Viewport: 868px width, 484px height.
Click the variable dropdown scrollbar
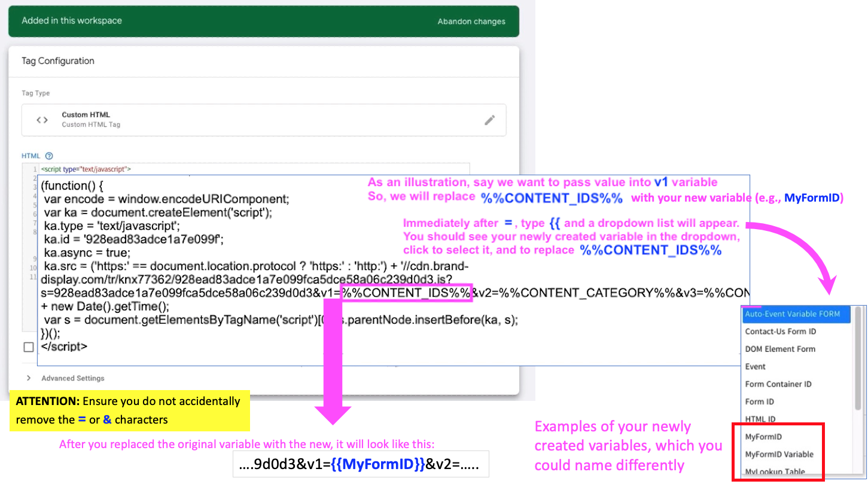pos(858,359)
